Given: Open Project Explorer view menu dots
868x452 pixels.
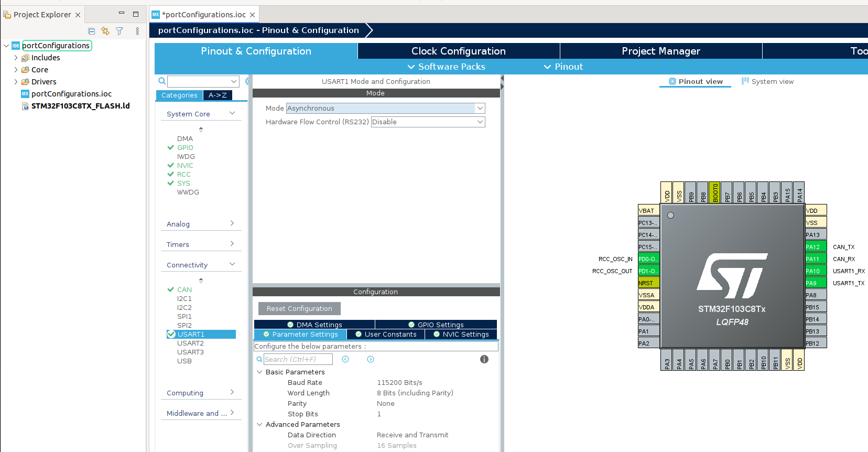Looking at the screenshot, I should click(x=137, y=31).
